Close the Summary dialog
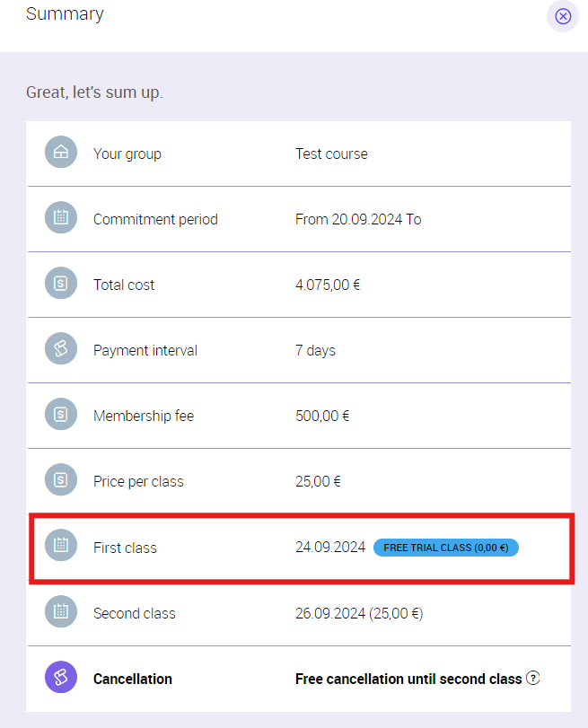The image size is (588, 728). click(x=563, y=16)
